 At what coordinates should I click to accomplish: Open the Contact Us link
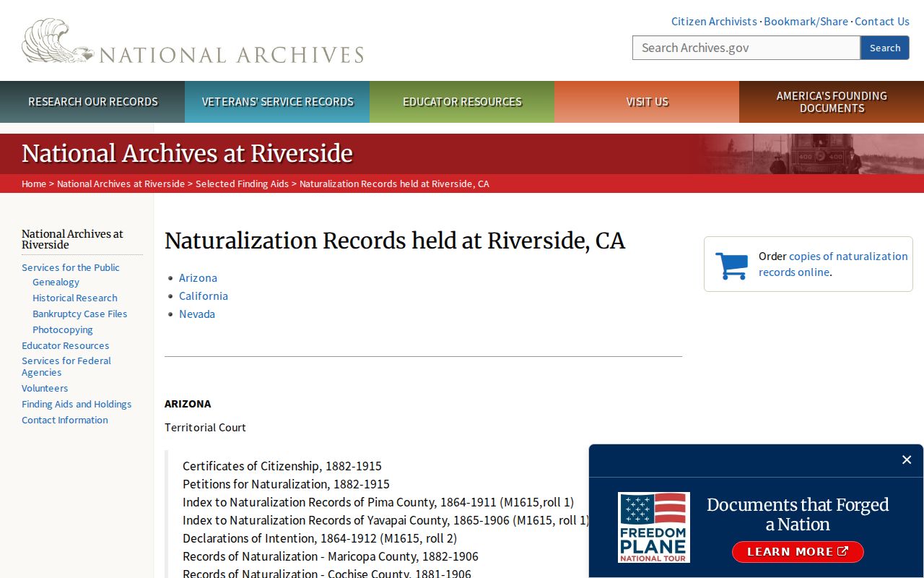click(882, 22)
